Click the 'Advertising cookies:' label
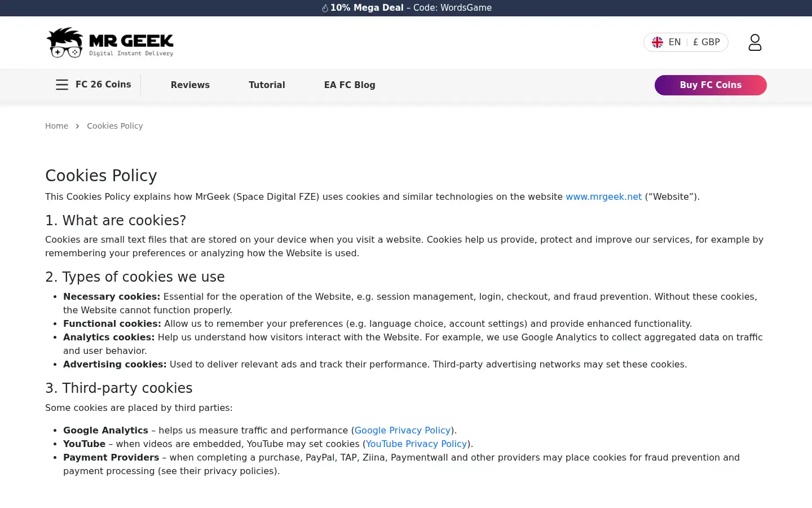812x508 pixels. click(x=115, y=364)
